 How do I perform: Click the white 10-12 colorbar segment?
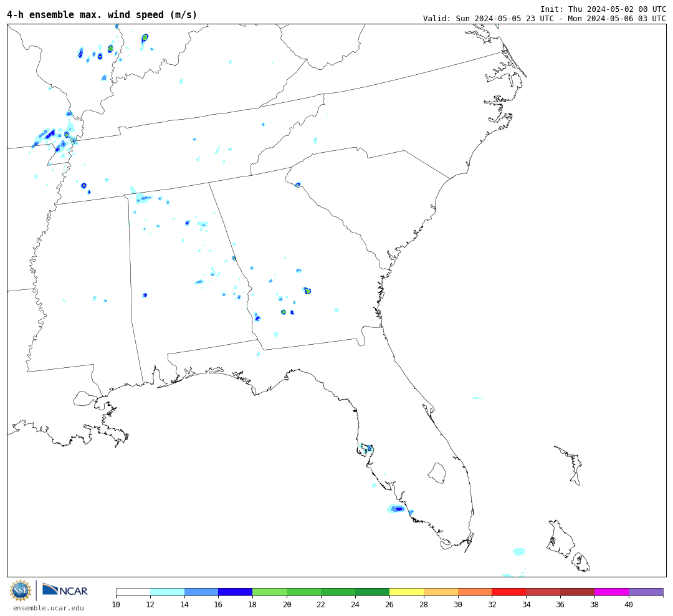(x=133, y=592)
